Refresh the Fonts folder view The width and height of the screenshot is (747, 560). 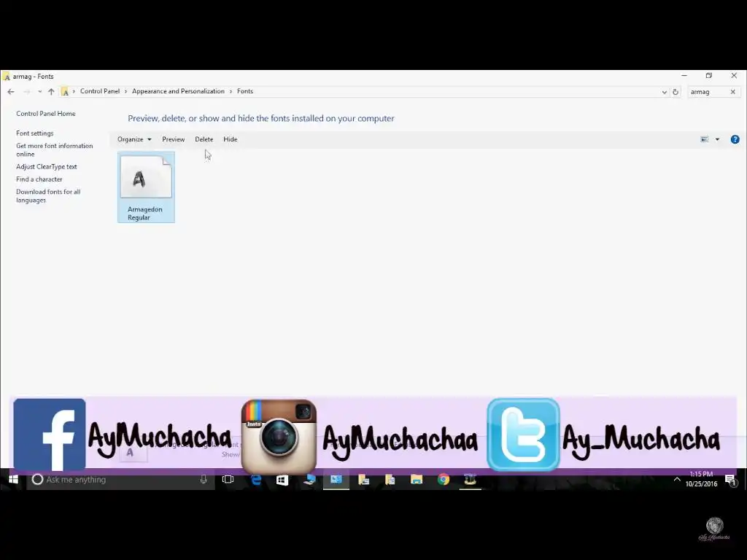(x=675, y=92)
